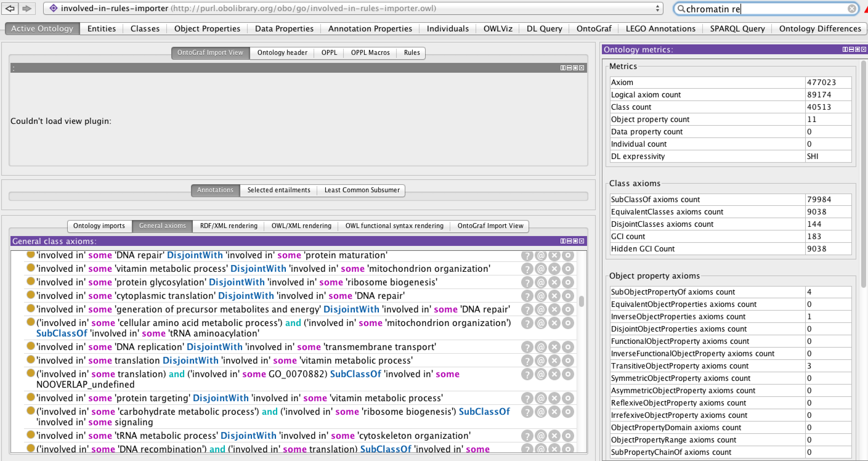Viewport: 868px width, 461px height.
Task: Split General class axioms panel horizontally
Action: pyautogui.click(x=569, y=241)
